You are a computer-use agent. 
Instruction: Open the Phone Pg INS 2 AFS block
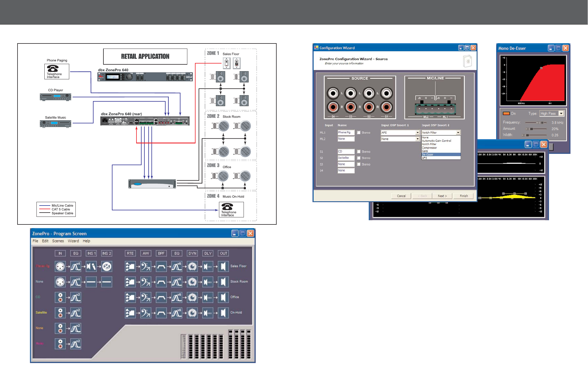[x=107, y=266]
